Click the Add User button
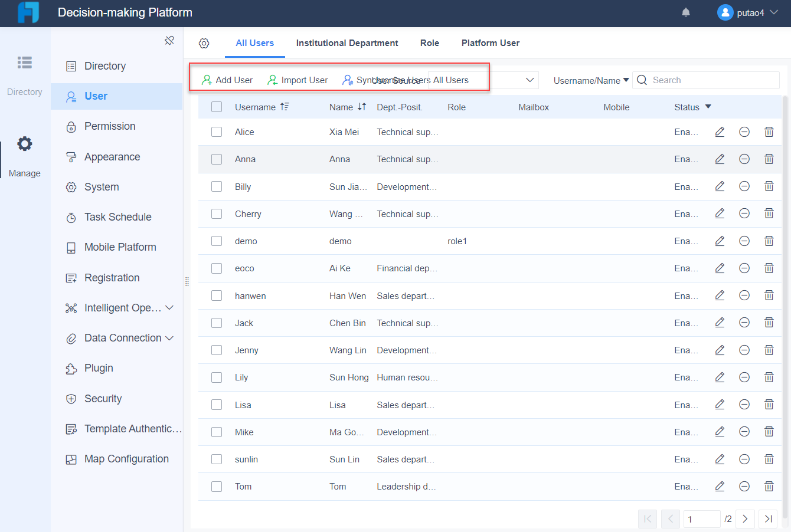 227,80
